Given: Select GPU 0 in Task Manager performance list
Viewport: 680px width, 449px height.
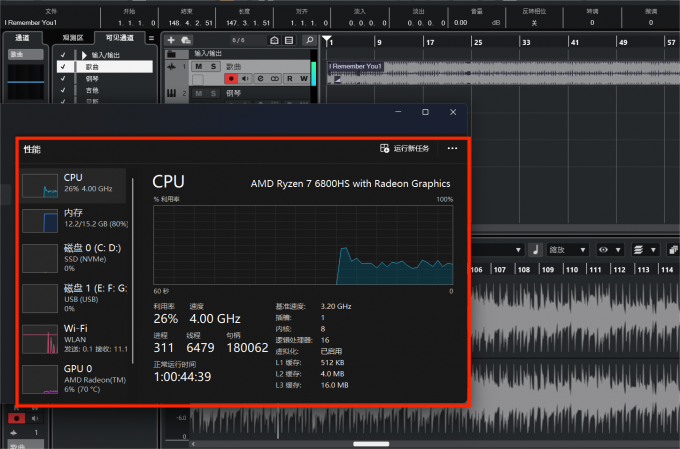Looking at the screenshot, I should (x=75, y=380).
